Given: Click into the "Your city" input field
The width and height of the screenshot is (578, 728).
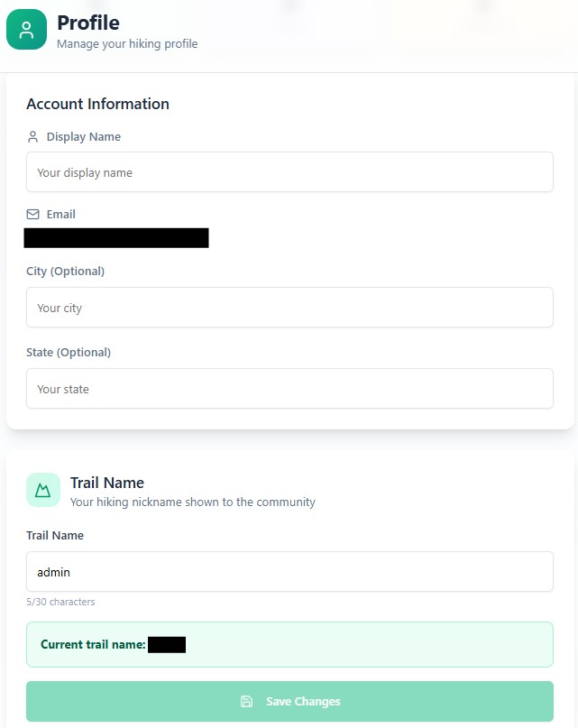Looking at the screenshot, I should 289,308.
